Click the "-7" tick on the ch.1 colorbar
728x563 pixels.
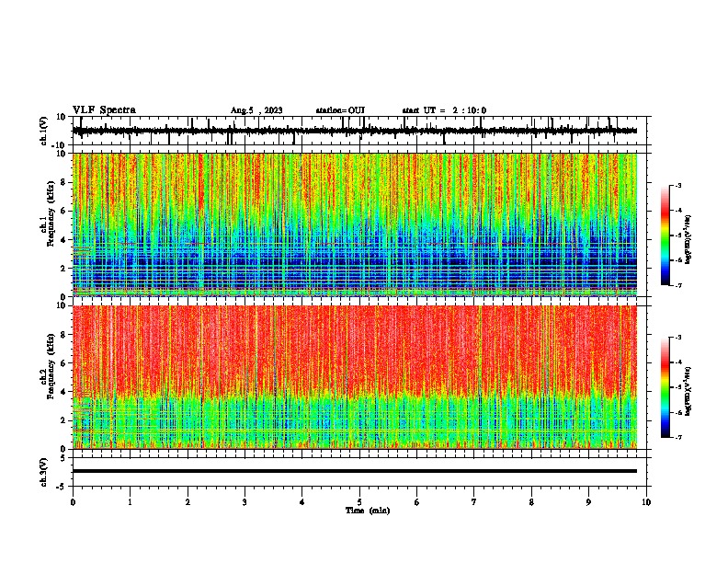pyautogui.click(x=677, y=285)
